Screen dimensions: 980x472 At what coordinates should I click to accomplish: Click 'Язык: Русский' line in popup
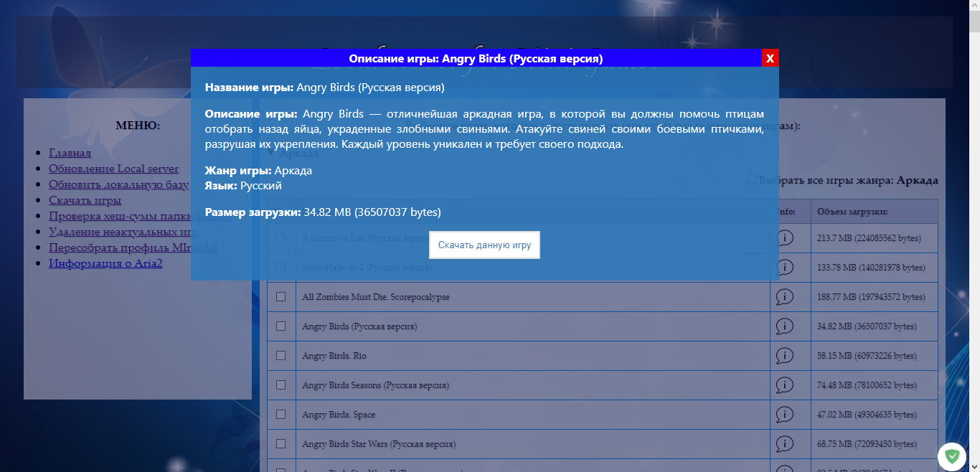(x=243, y=185)
